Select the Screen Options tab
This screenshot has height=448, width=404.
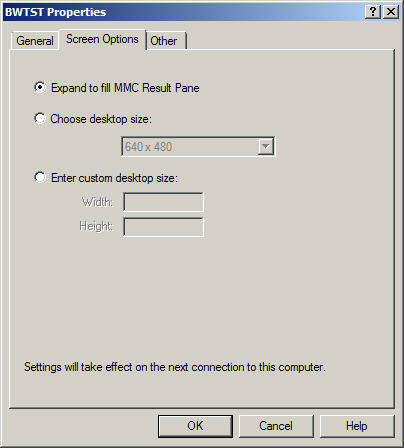(102, 39)
